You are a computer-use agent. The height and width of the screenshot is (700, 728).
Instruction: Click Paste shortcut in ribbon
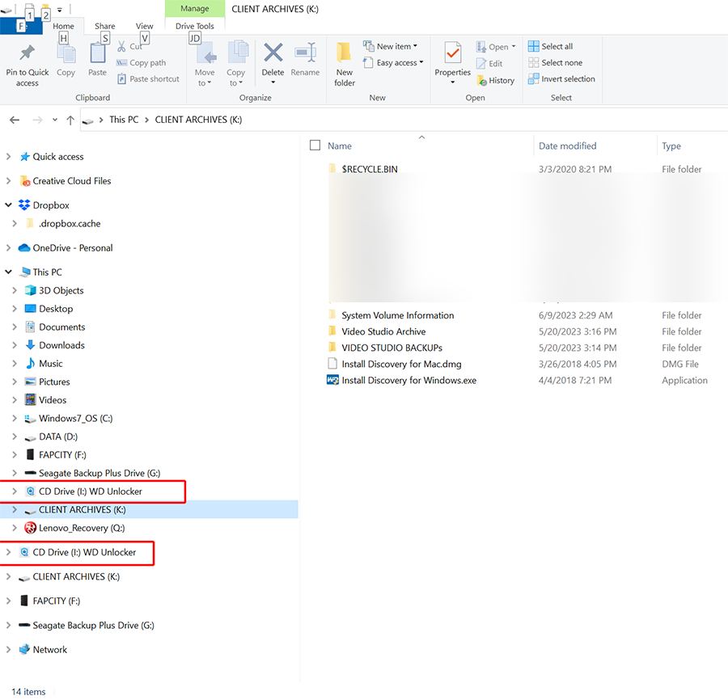click(148, 79)
